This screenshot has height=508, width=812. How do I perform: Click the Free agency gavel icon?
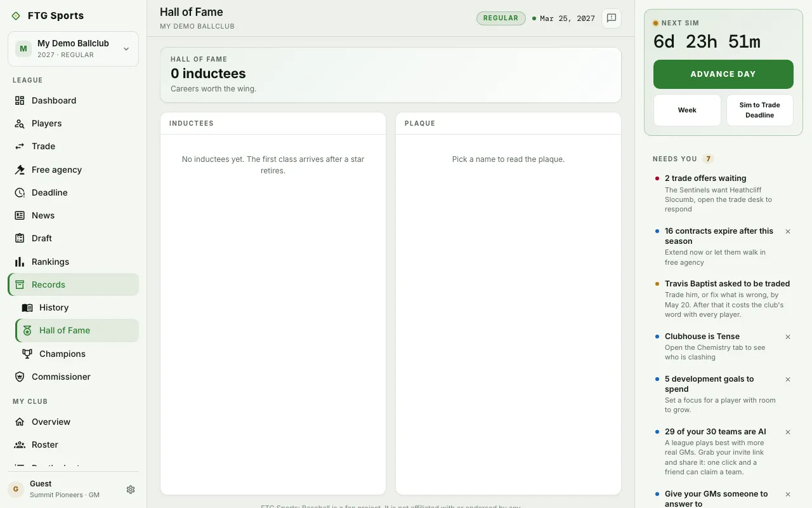pos(20,170)
